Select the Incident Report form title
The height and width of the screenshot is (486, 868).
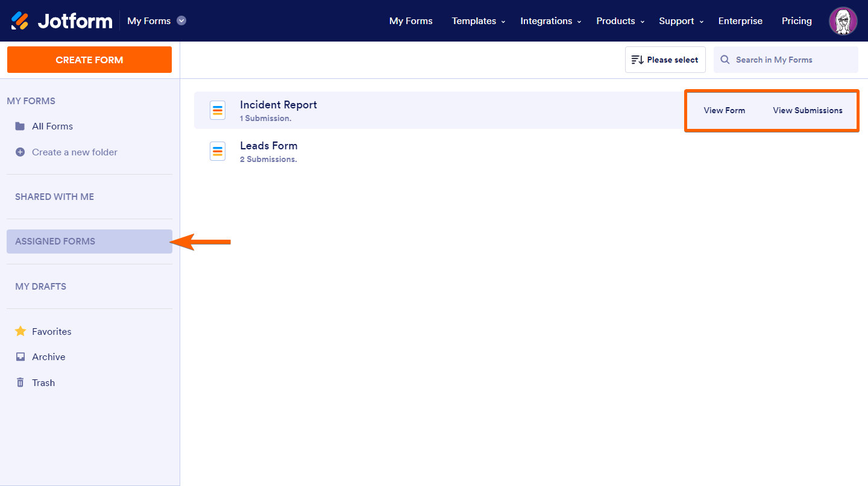pyautogui.click(x=278, y=105)
